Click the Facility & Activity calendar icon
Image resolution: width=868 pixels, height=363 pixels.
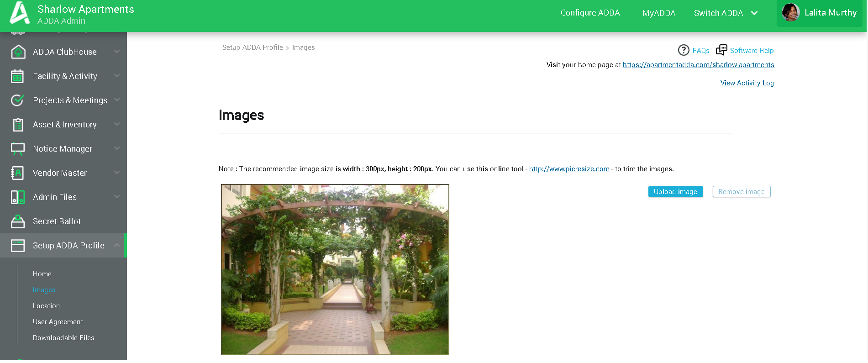pyautogui.click(x=17, y=76)
